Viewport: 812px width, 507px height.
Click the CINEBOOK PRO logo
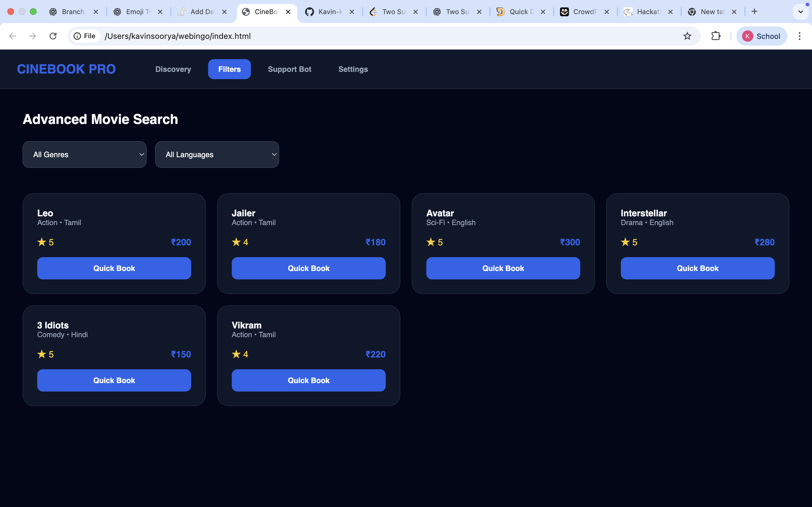point(66,69)
